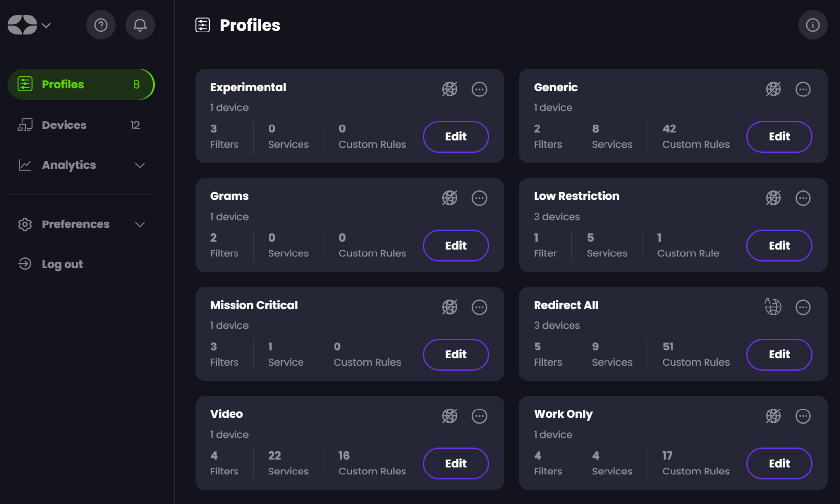Click the info icon beside Profiles header
Image resolution: width=840 pixels, height=504 pixels.
(812, 25)
